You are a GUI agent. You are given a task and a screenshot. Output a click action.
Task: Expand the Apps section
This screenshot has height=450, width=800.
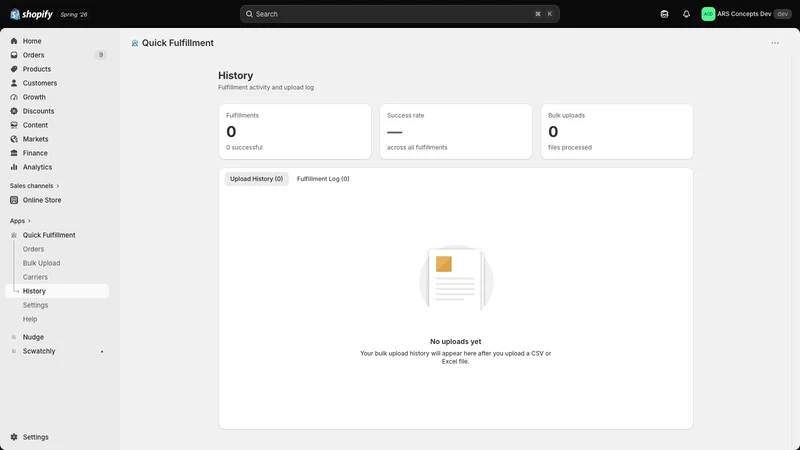[20, 221]
